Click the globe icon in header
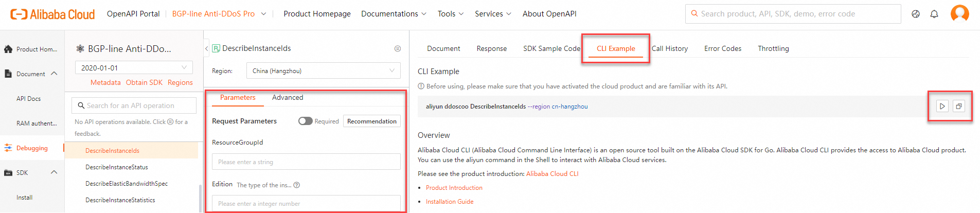 click(x=916, y=14)
